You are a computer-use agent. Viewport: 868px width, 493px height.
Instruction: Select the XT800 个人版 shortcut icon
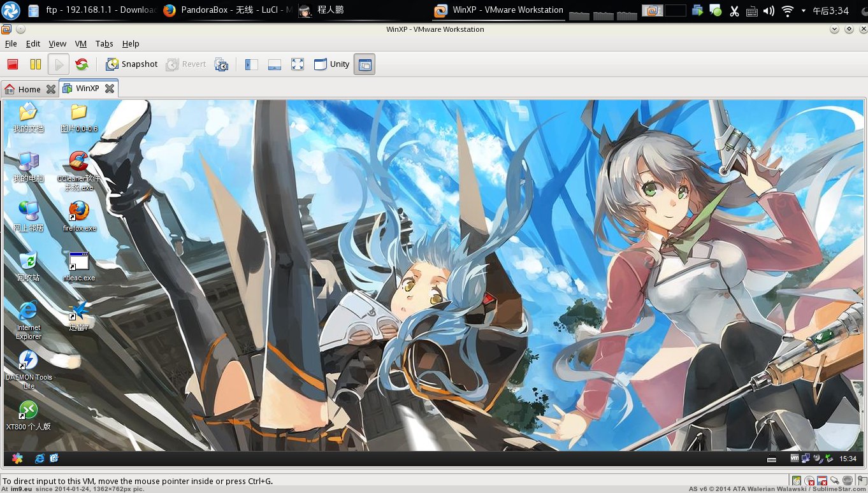click(29, 415)
